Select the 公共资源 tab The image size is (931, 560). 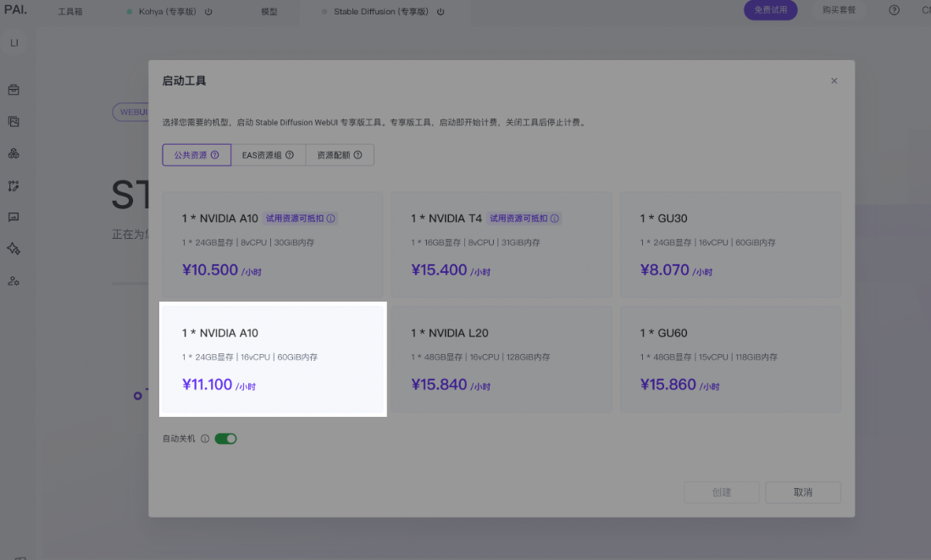(x=197, y=155)
